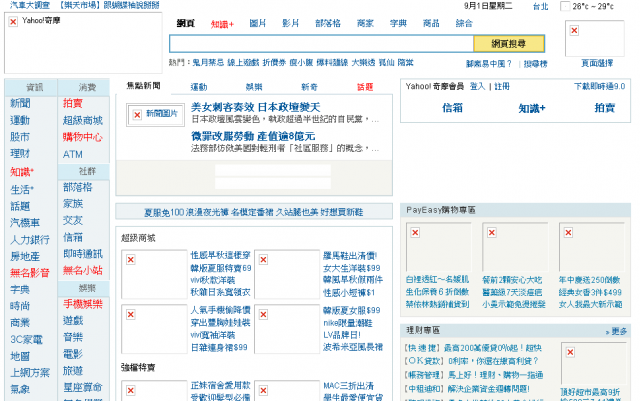This screenshot has height=401, width=640.
Task: Open red 無名小站 sidebar link
Action: click(83, 270)
